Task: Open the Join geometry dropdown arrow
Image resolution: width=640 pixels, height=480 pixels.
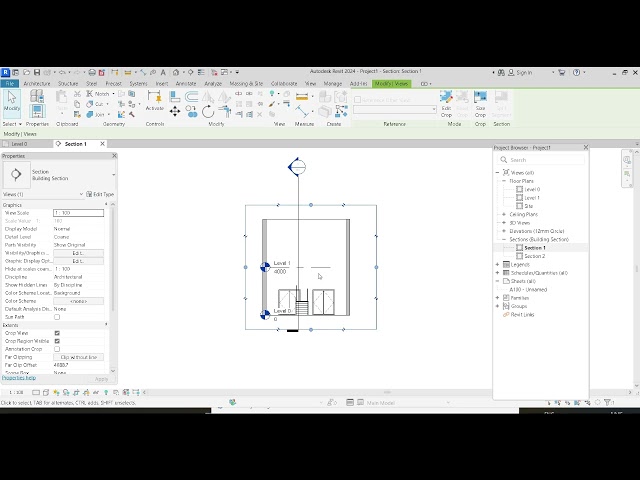Action: pos(109,115)
